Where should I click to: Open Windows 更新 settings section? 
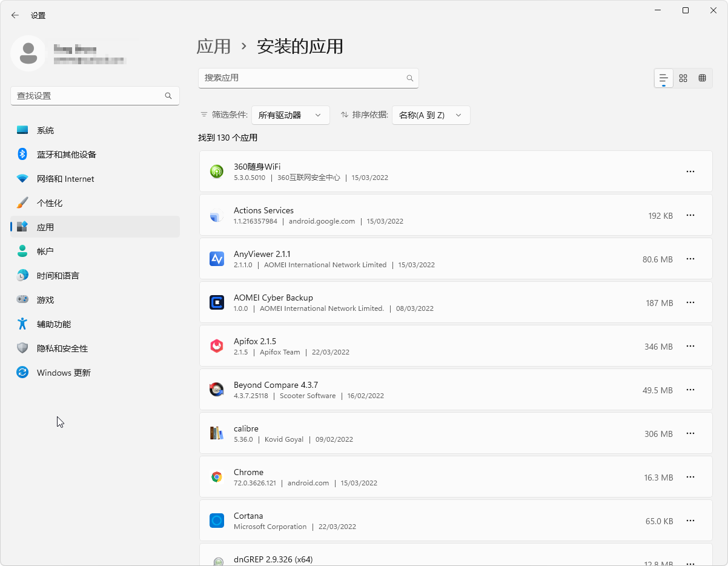pos(95,373)
